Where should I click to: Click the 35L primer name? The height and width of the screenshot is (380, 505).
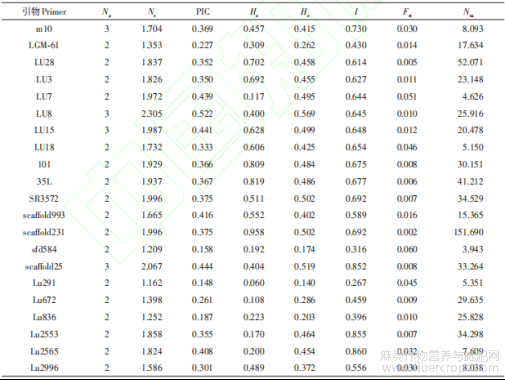(x=44, y=182)
